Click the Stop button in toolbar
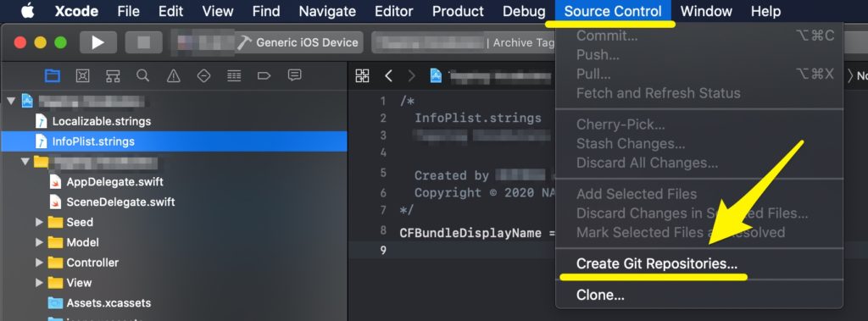868x321 pixels. click(x=143, y=42)
